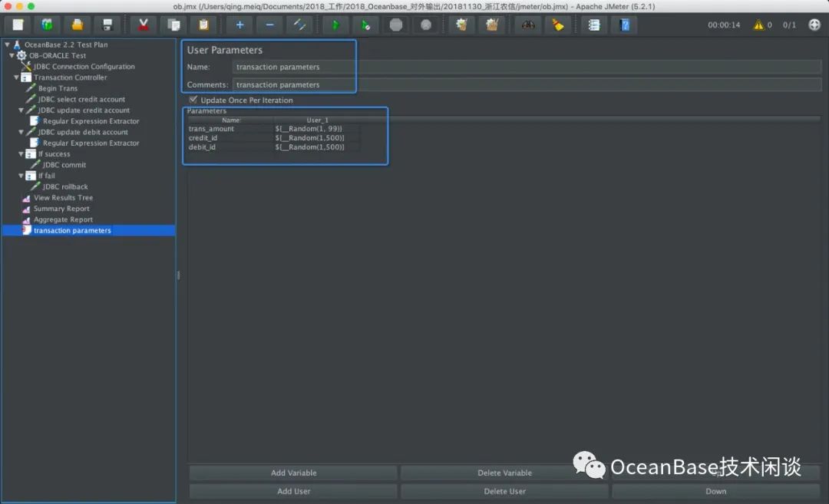Click the Name text field

(527, 67)
